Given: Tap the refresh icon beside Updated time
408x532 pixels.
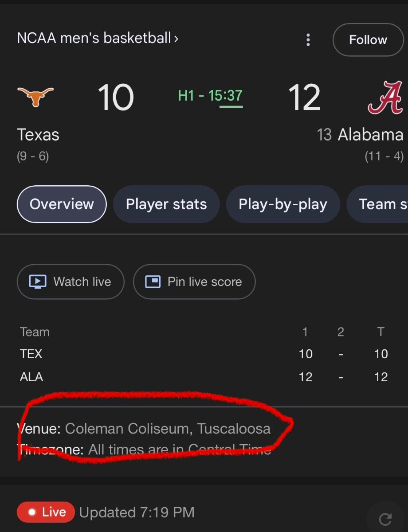Looking at the screenshot, I should 385,518.
